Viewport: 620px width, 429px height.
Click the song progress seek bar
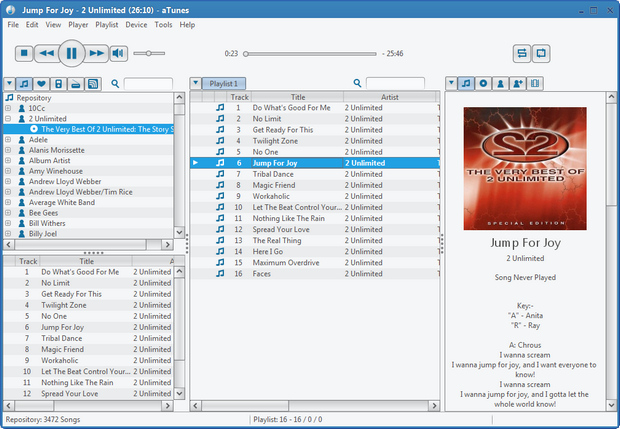(310, 54)
